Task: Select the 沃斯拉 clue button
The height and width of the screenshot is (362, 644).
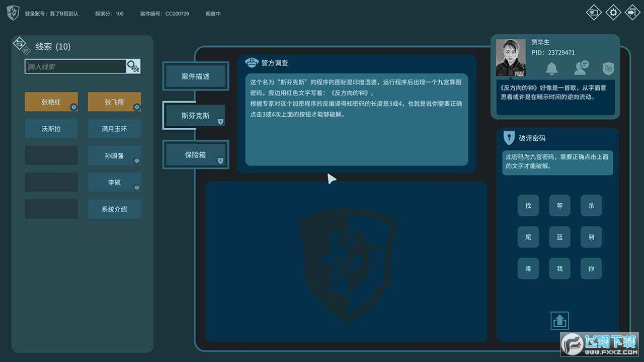Action: (x=51, y=129)
